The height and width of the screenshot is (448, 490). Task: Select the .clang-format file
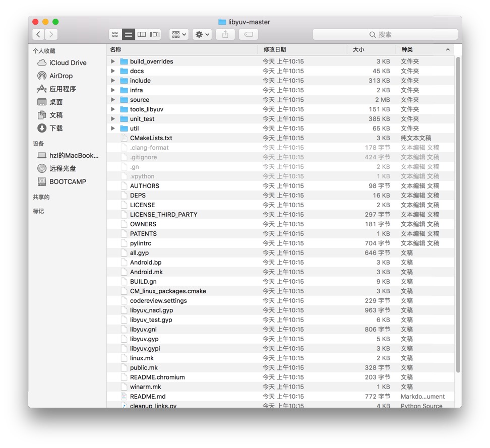pyautogui.click(x=280, y=148)
